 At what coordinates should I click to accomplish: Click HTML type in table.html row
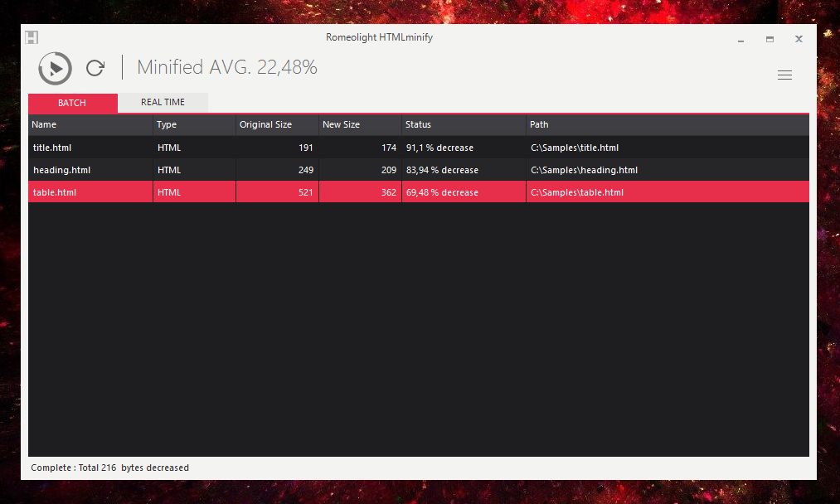pos(169,193)
